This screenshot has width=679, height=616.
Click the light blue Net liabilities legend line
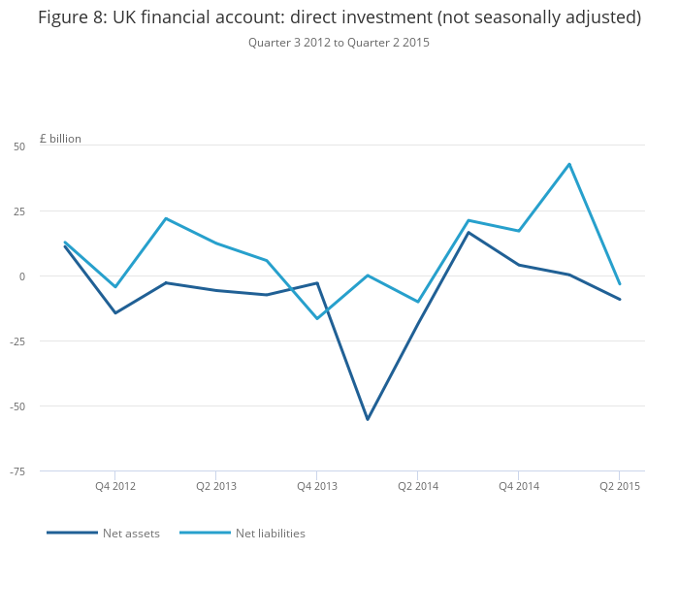[205, 533]
